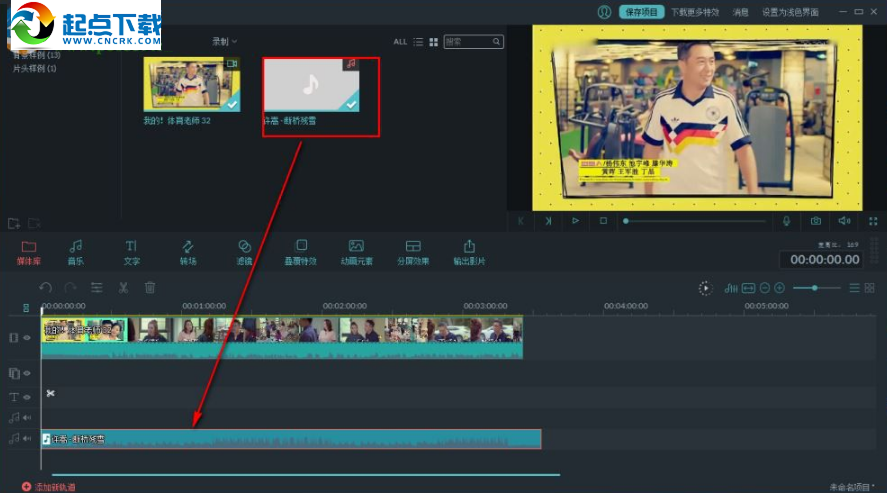Click 添加新轨道 to add a new track

tap(50, 487)
